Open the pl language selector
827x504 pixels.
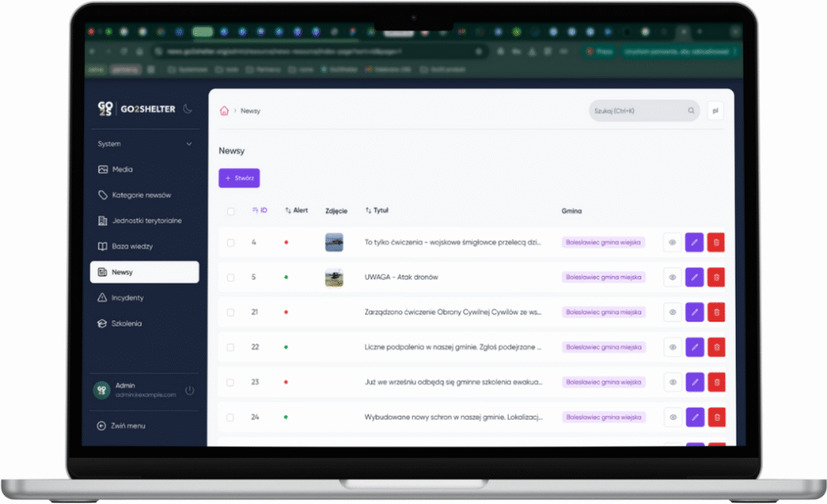coord(715,111)
